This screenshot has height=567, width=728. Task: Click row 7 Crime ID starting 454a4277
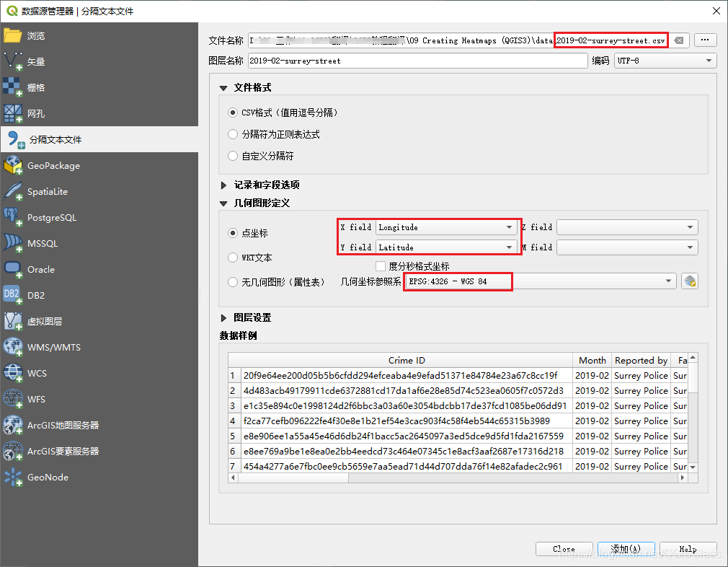(407, 466)
